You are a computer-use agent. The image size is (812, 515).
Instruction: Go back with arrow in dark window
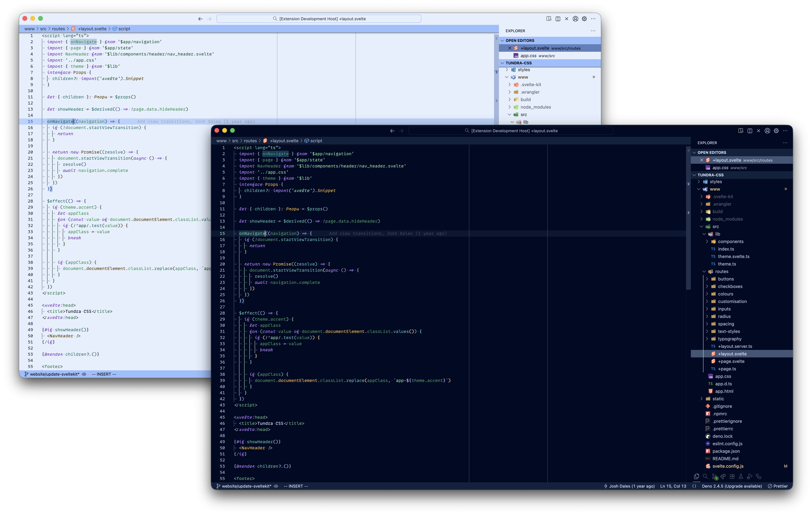(392, 131)
